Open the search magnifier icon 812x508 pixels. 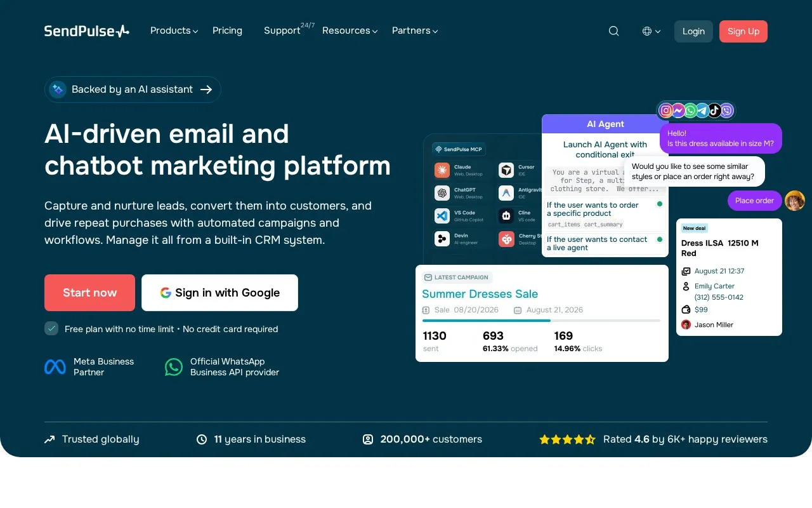(x=613, y=31)
